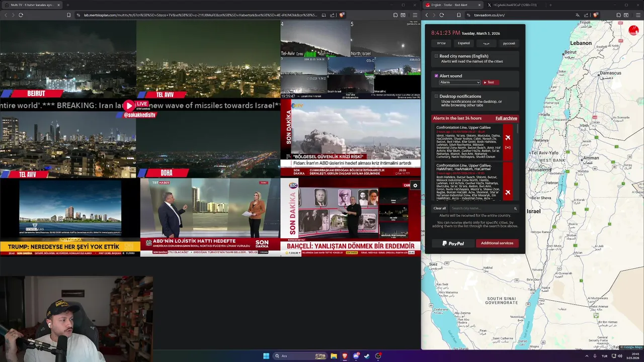
Task: Click red Tzofar logo on map corner
Action: 633,31
